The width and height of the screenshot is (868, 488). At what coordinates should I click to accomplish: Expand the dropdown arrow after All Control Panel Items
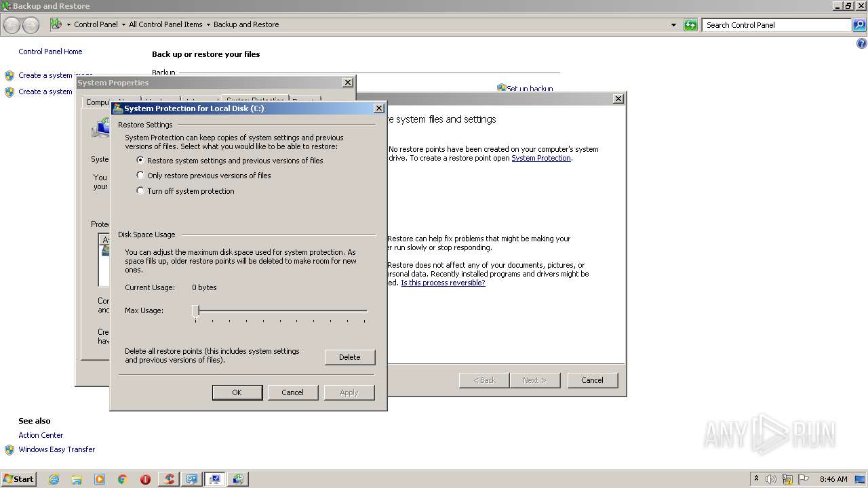coord(208,25)
